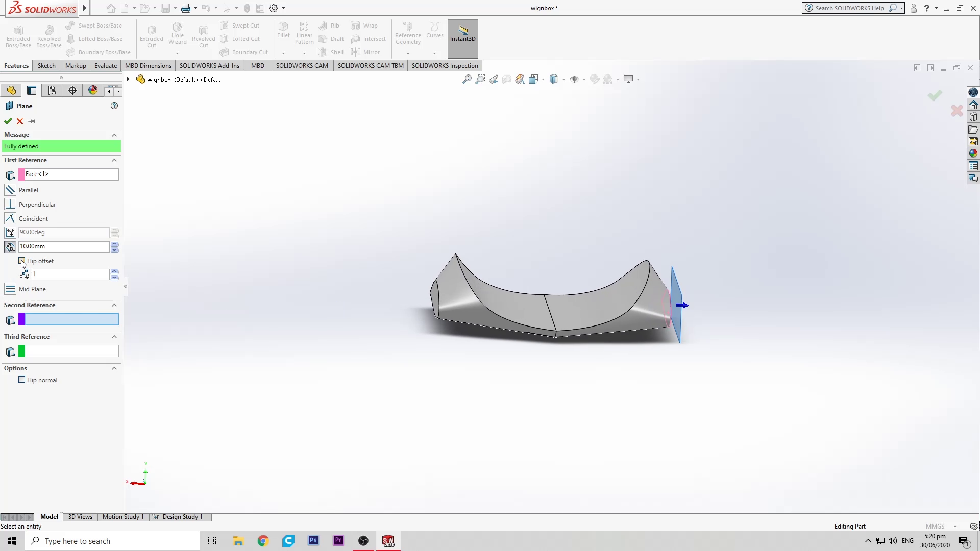Screen dimensions: 980x551
Task: Check the Flip offset checkbox
Action: pyautogui.click(x=22, y=261)
